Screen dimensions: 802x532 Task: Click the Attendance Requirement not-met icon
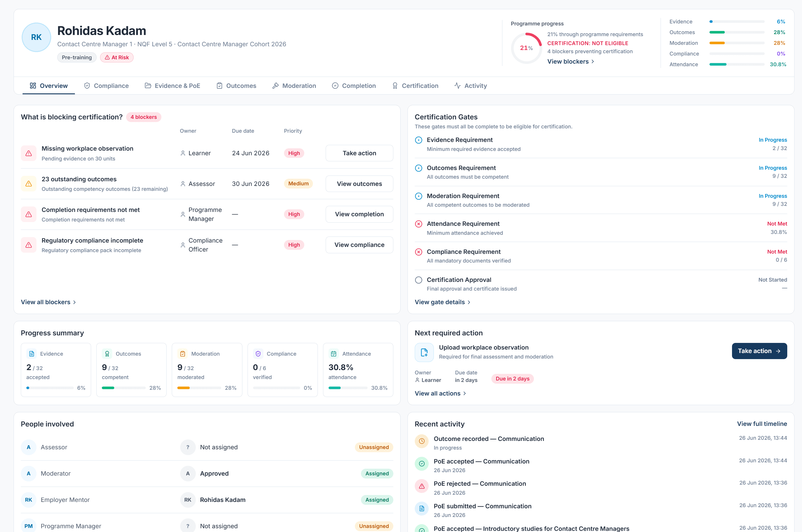(x=418, y=224)
